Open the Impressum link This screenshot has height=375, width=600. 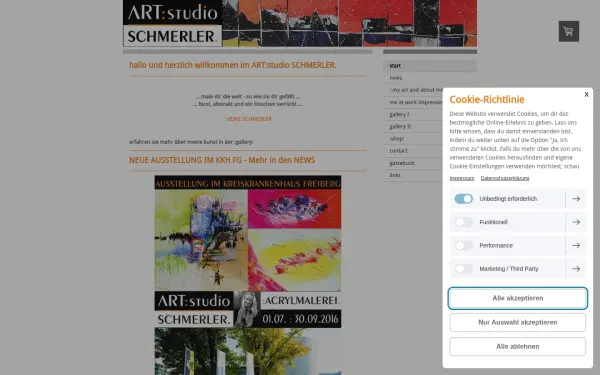462,178
